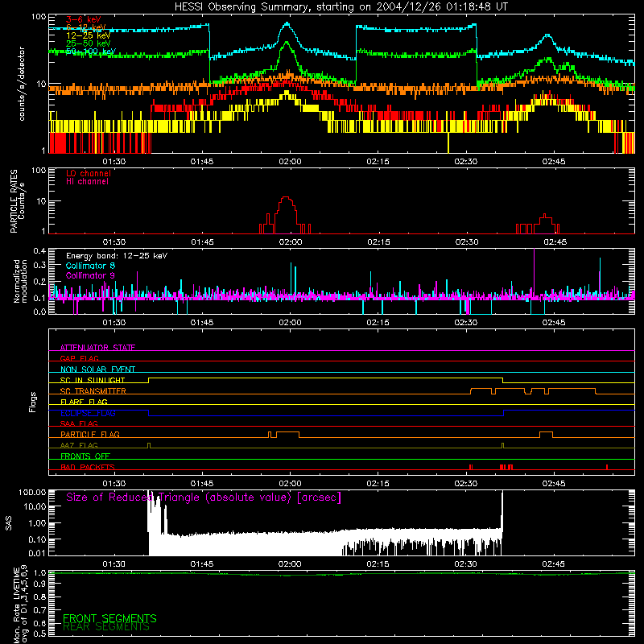Select the 3-6 keV legend label
644x644 pixels.
pyautogui.click(x=84, y=19)
